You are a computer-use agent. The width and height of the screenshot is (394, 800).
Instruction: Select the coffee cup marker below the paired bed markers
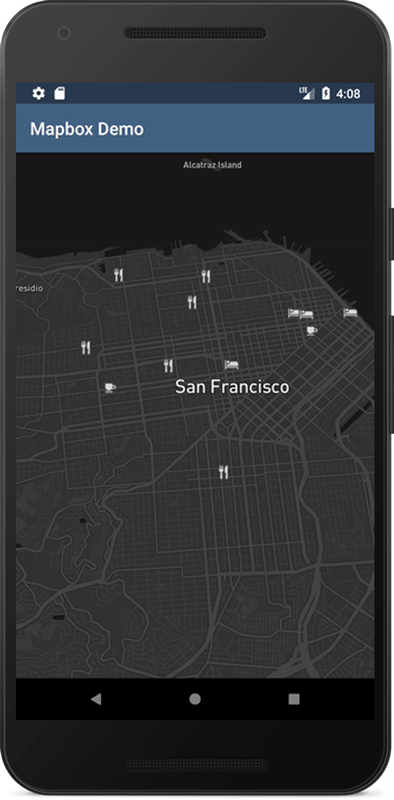311,331
